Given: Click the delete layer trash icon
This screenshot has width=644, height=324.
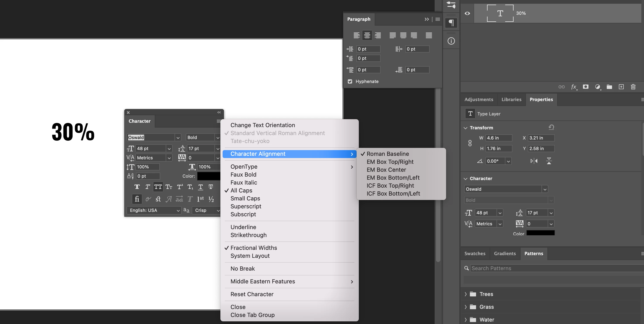Looking at the screenshot, I should click(x=633, y=87).
